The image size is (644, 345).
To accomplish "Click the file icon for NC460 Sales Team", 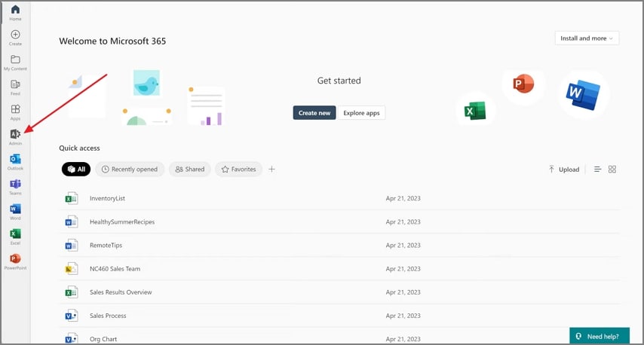I will 72,269.
